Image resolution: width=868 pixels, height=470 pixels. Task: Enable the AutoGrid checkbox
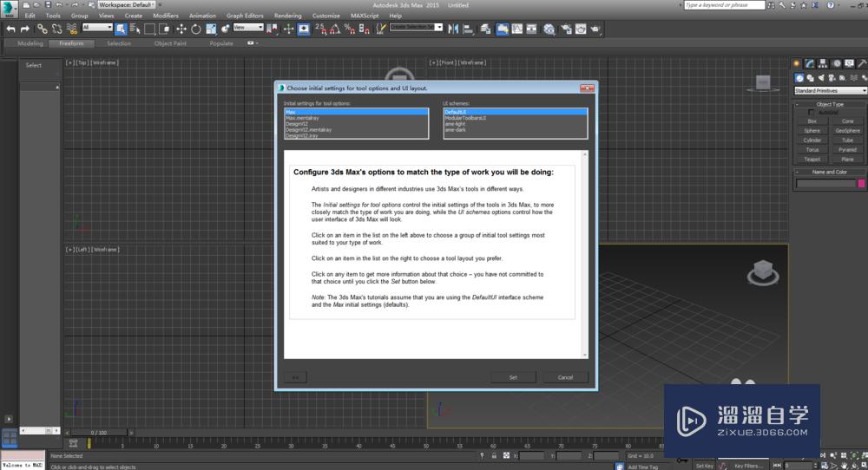(x=811, y=112)
